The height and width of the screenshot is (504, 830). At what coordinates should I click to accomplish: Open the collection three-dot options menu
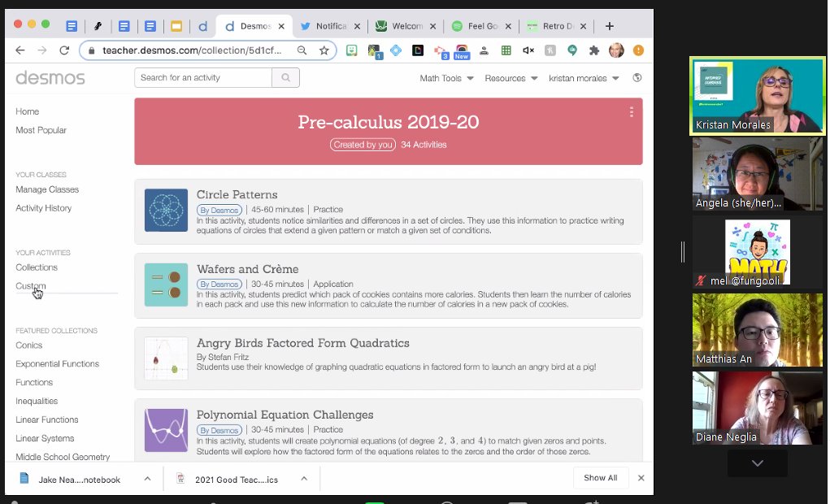click(631, 112)
